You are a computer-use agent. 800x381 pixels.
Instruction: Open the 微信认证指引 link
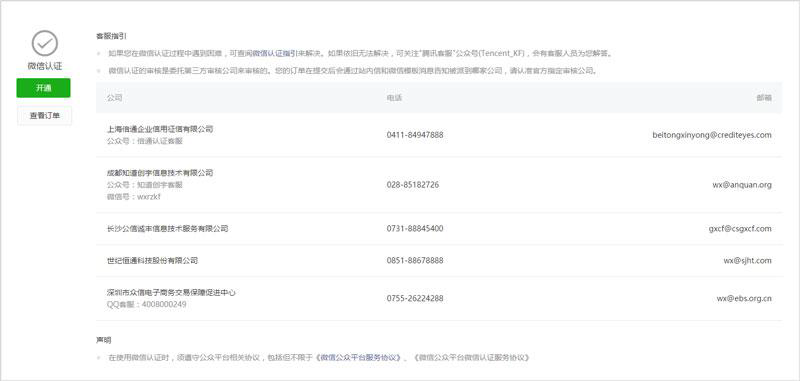coord(274,53)
